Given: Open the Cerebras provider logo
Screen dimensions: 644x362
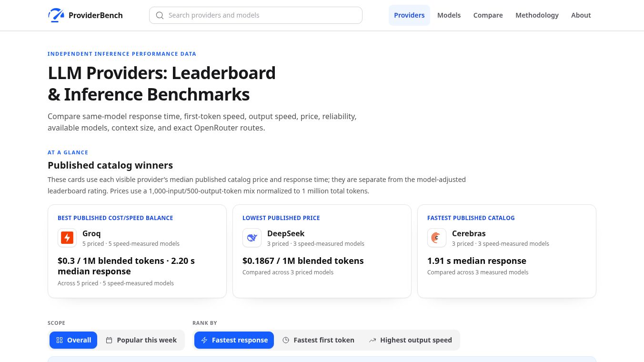Looking at the screenshot, I should pyautogui.click(x=437, y=238).
